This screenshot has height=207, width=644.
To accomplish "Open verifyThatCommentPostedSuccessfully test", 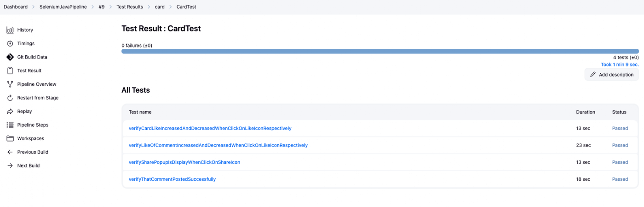I will pos(172,179).
